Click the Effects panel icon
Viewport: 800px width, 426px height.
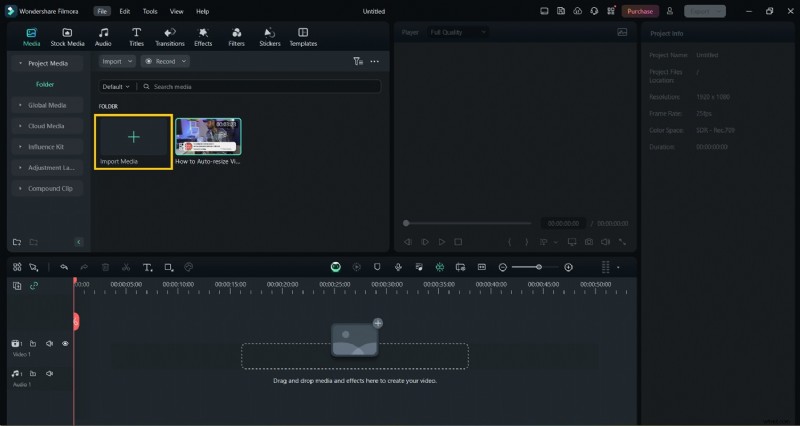pyautogui.click(x=203, y=37)
